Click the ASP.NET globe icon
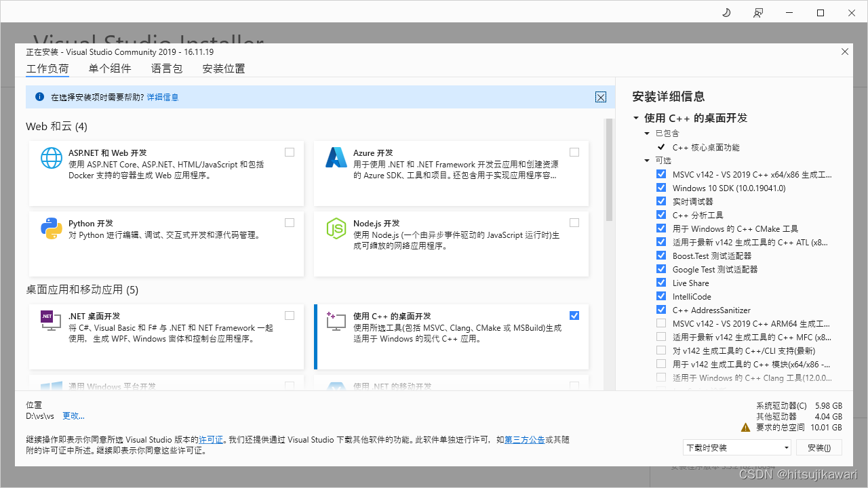 point(52,158)
